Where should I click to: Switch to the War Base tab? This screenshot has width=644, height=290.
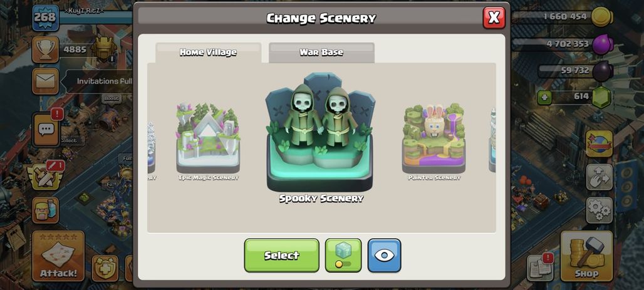tap(321, 53)
